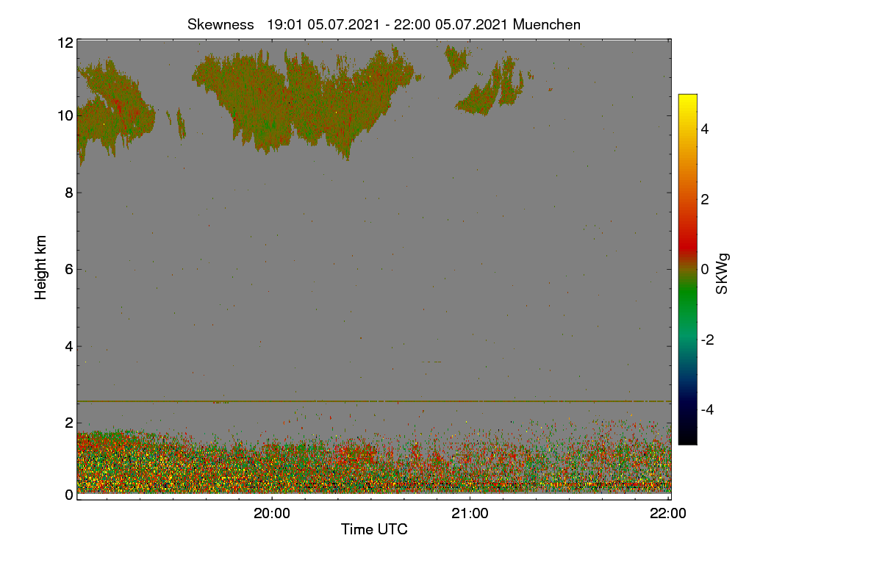Screen dimensions: 882x588
Task: Click the 'Height km' y-axis label
Action: coord(41,268)
